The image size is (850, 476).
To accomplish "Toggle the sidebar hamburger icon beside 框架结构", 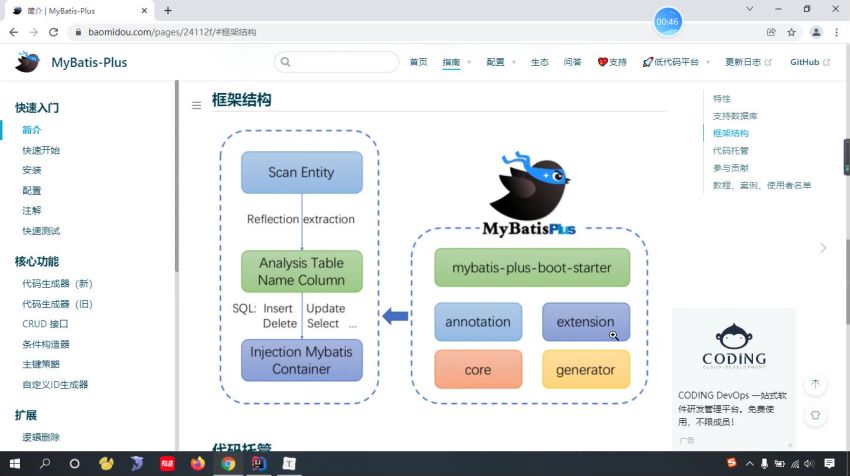I will pyautogui.click(x=196, y=105).
